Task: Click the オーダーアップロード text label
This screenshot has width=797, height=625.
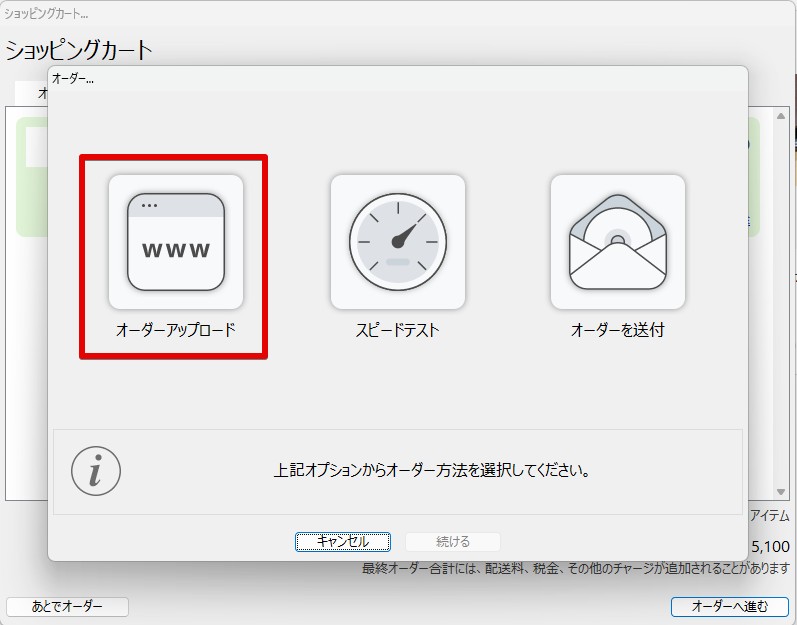Action: coord(175,329)
